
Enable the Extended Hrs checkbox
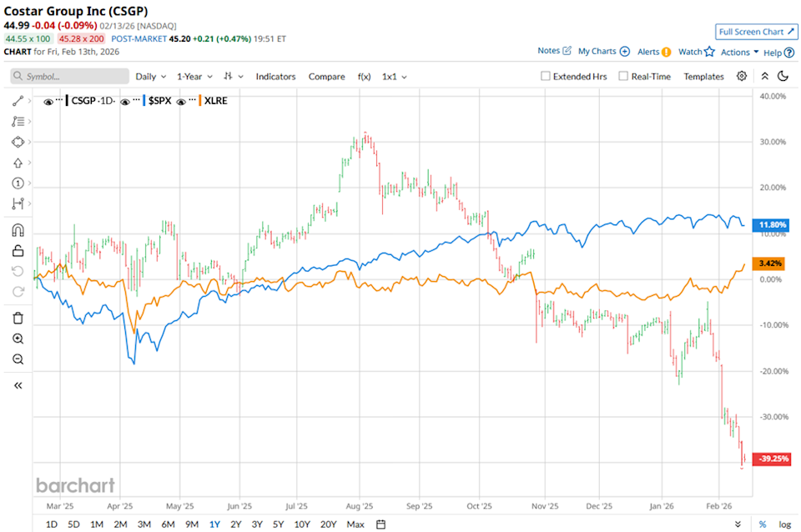pos(545,76)
